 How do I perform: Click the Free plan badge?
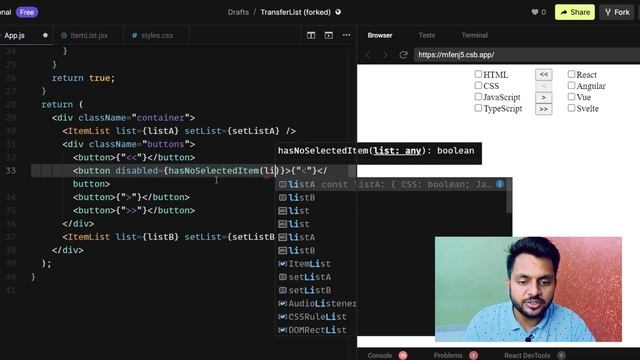[27, 12]
